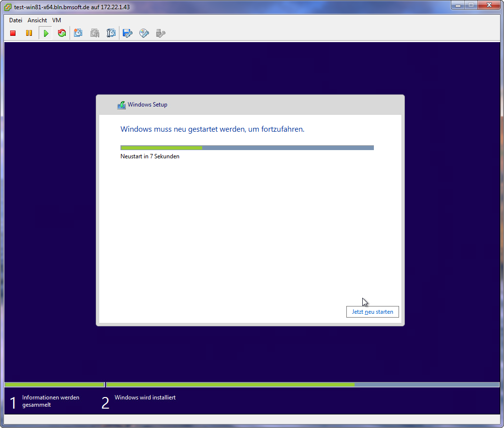
Task: Open the Datei menu
Action: [16, 20]
